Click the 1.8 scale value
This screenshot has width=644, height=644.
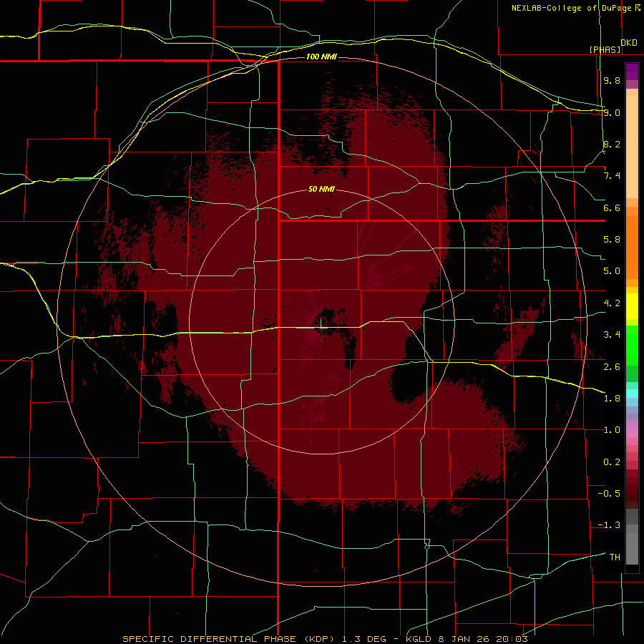[x=612, y=399]
